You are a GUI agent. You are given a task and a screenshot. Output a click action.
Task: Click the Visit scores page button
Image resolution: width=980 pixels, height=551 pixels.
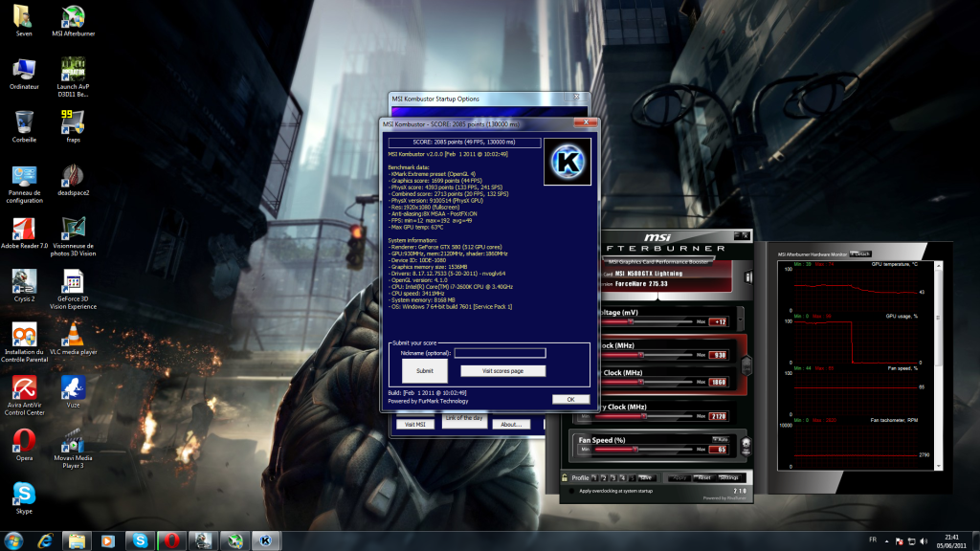click(x=502, y=371)
